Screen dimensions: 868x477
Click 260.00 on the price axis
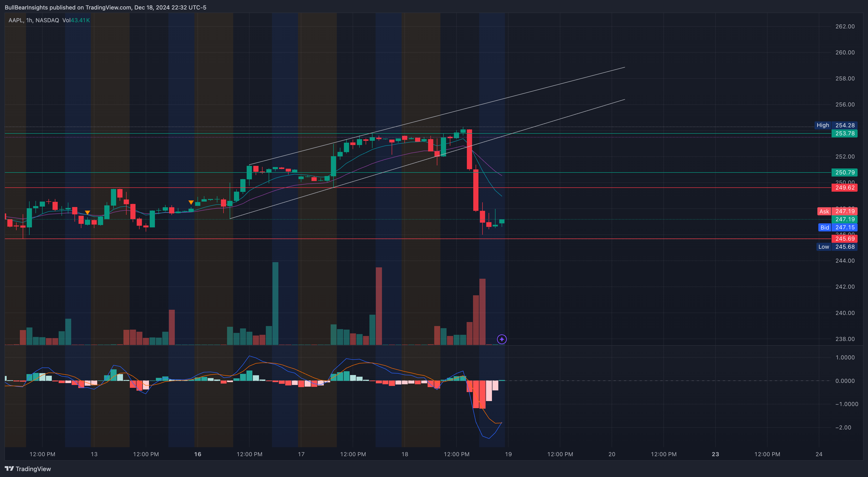(x=845, y=52)
